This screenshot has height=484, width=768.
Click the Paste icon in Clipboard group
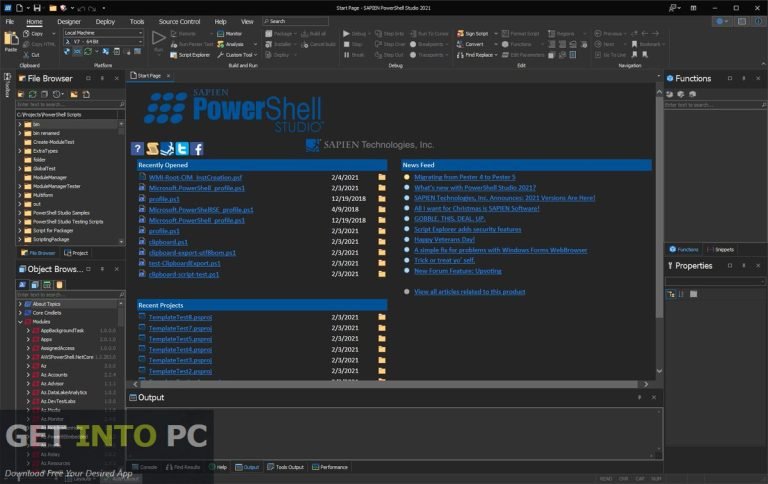[11, 40]
